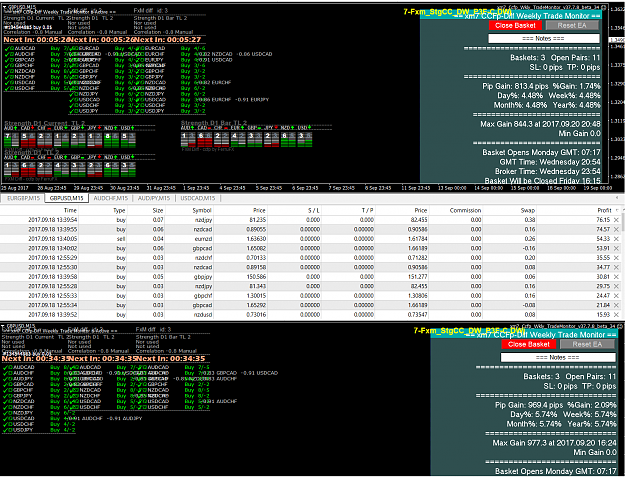Click the S / L column header
This screenshot has width=625, height=477.
294,210
